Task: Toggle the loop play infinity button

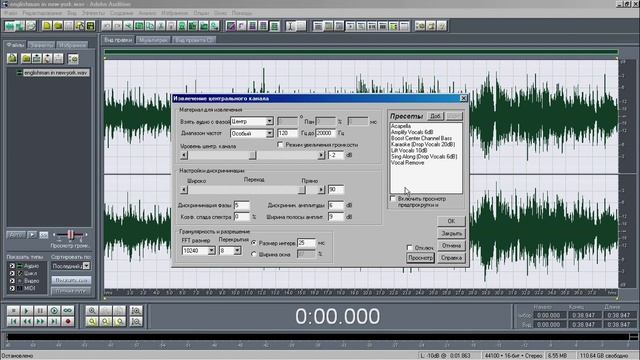Action: [x=68, y=311]
